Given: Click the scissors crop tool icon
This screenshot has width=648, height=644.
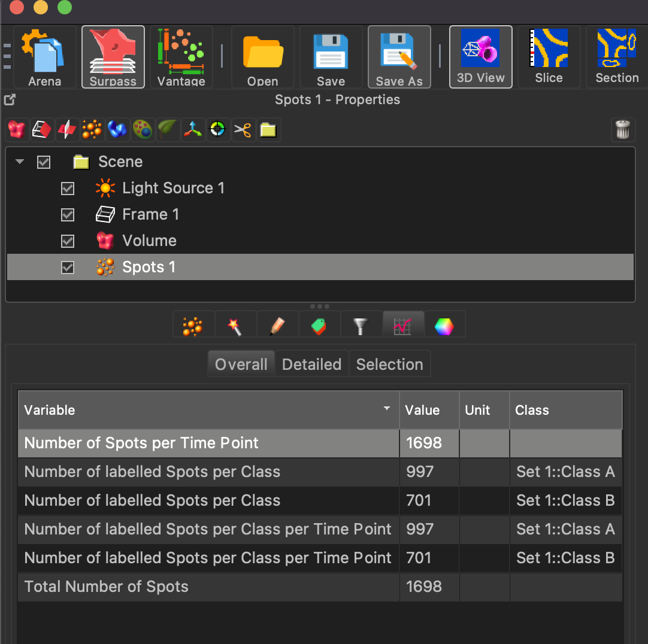Looking at the screenshot, I should (243, 130).
